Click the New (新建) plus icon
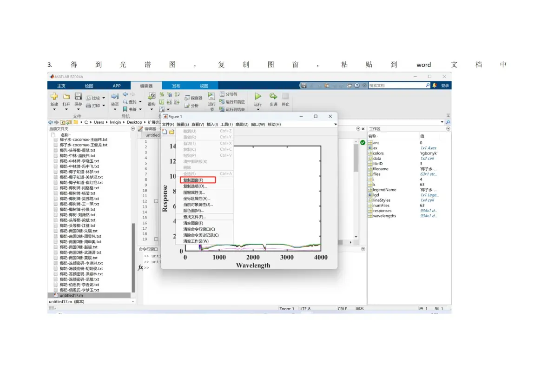This screenshot has width=554, height=392. tap(54, 97)
